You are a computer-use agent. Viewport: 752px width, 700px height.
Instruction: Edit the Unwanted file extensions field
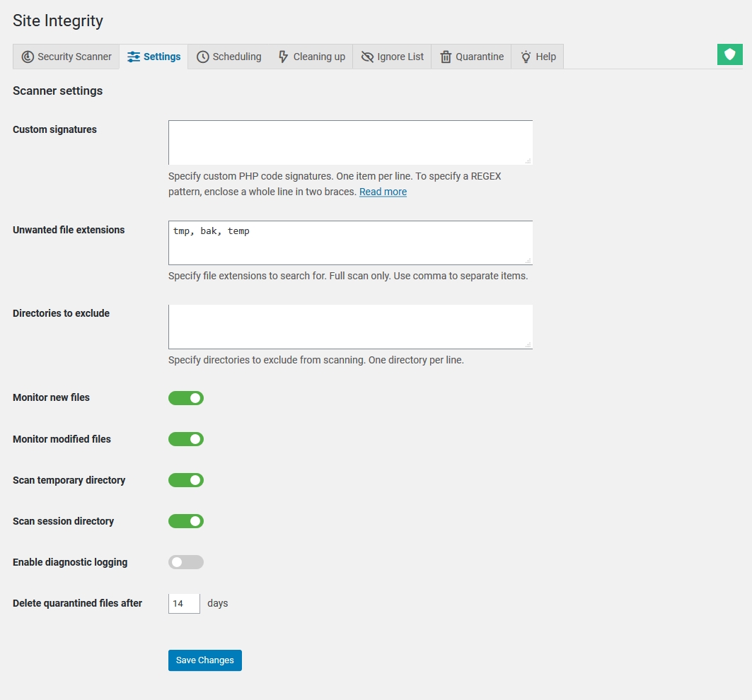pos(349,242)
